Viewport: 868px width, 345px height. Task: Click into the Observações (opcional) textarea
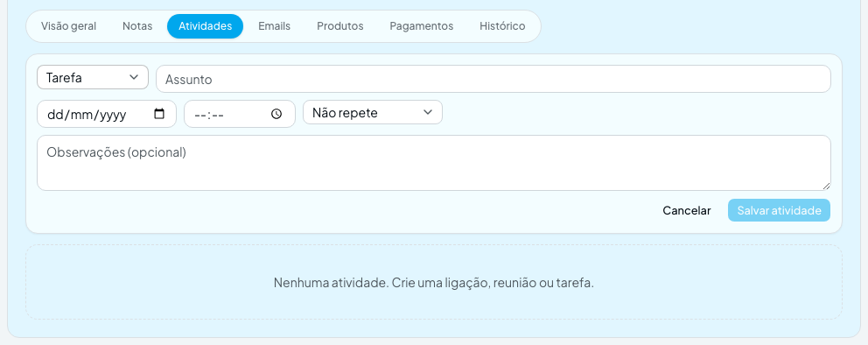433,163
